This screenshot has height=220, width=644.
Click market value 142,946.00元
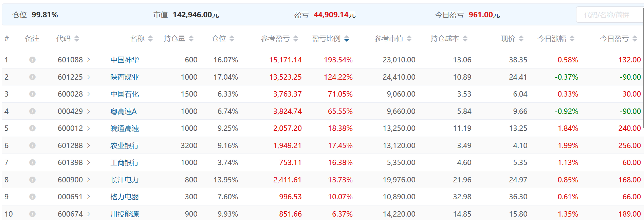(196, 15)
